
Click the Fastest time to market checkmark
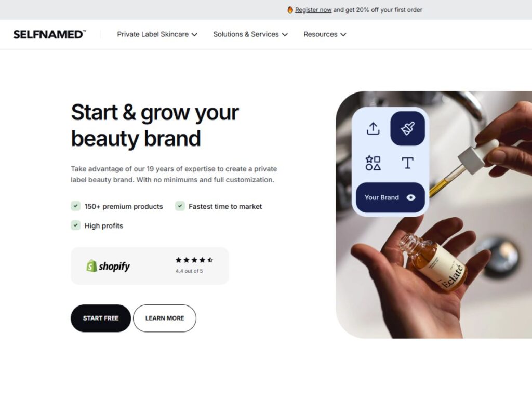(180, 206)
